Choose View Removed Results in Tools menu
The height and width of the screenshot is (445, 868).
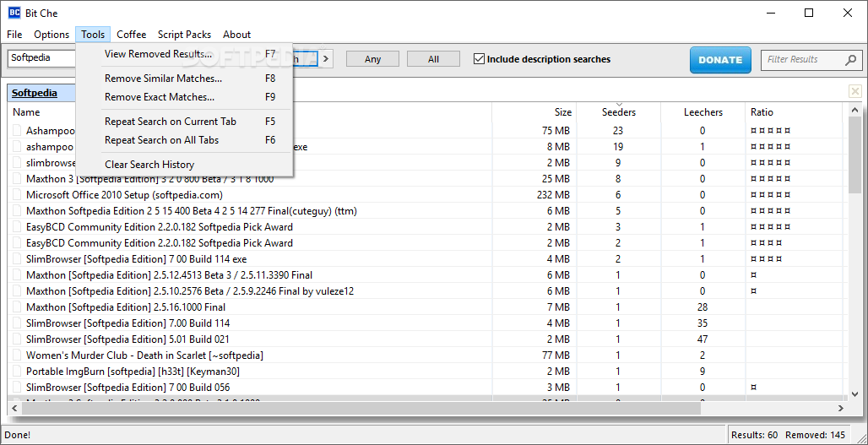click(x=184, y=54)
